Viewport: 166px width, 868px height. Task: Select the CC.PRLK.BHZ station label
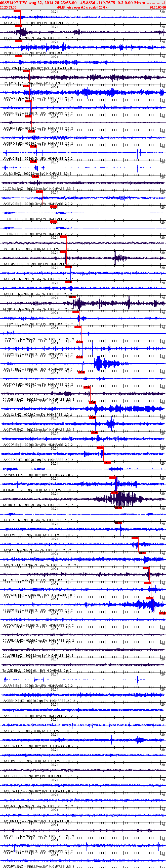pyautogui.click(x=38, y=641)
